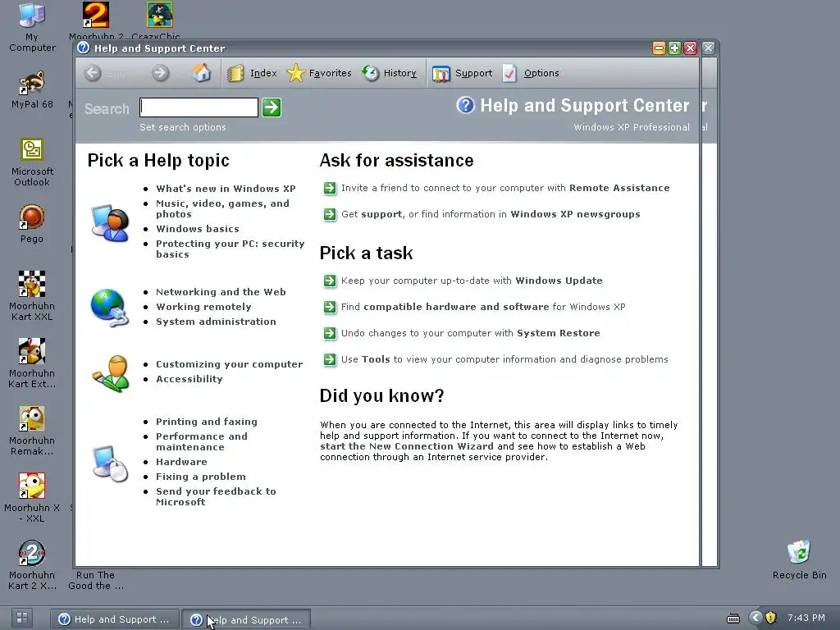Open Protecting your PC: security basics

click(x=230, y=249)
